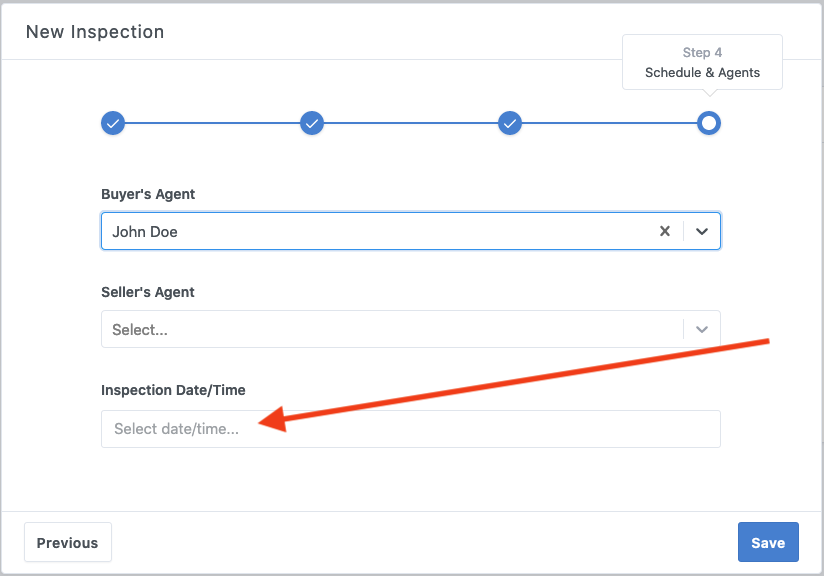
Task: Jump to the third completed step checkmark
Action: [x=510, y=123]
